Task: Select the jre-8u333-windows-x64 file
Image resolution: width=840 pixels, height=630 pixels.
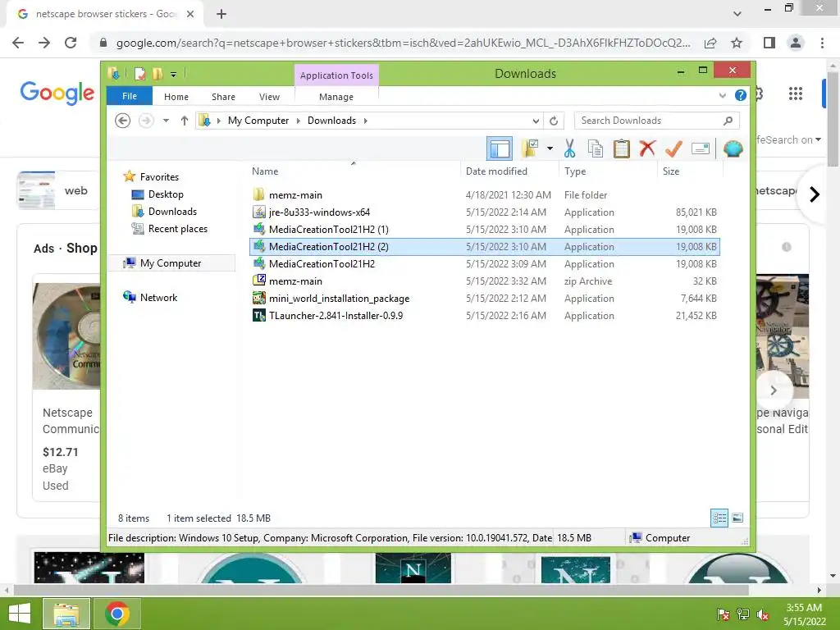Action: click(x=484, y=212)
